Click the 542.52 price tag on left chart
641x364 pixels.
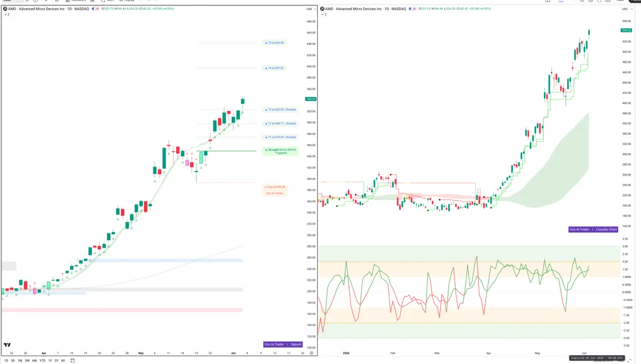(x=310, y=99)
